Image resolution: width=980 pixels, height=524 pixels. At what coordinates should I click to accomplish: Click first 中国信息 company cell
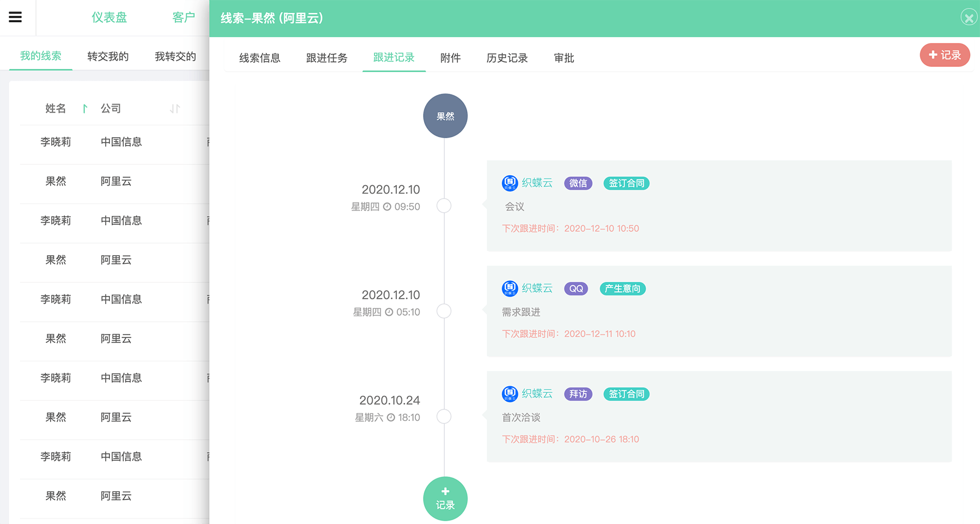[x=121, y=142]
